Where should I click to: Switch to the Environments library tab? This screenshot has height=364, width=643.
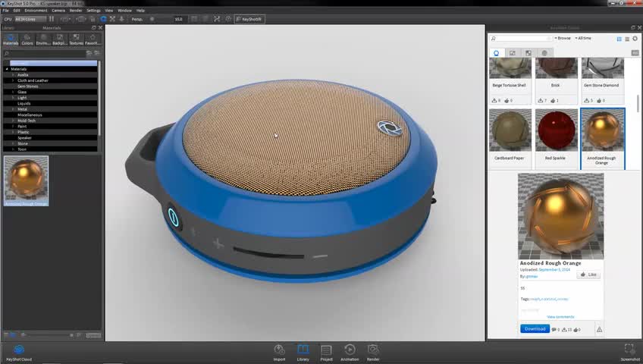point(43,39)
